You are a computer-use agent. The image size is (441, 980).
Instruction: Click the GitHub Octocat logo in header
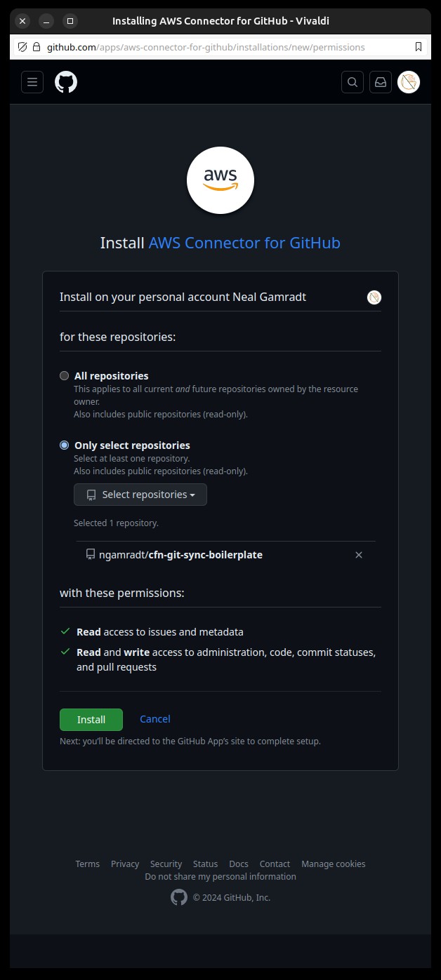(x=66, y=82)
